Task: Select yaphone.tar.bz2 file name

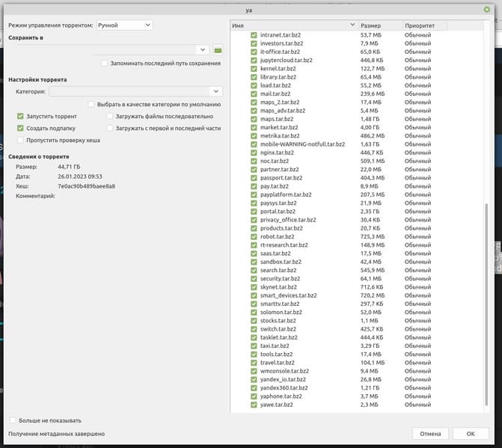Action: pyautogui.click(x=281, y=396)
